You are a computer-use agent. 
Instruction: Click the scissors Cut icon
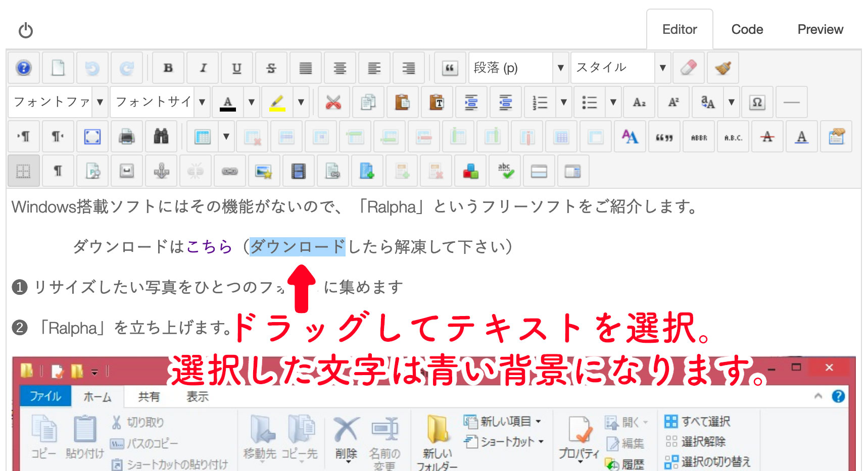[333, 102]
